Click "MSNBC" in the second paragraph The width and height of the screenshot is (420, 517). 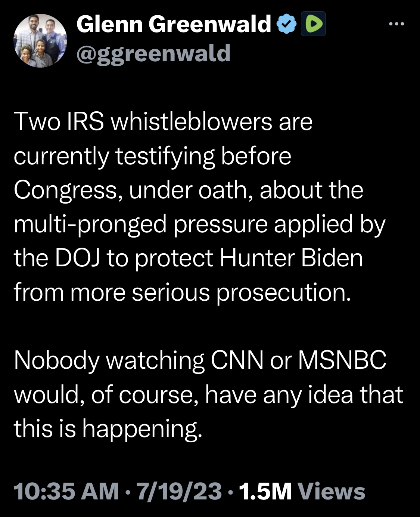coord(342,360)
